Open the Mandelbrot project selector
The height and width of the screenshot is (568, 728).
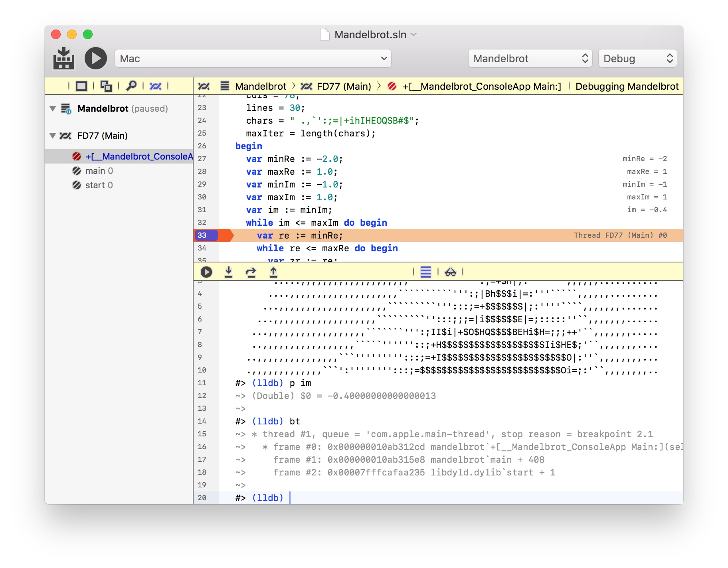coord(530,59)
